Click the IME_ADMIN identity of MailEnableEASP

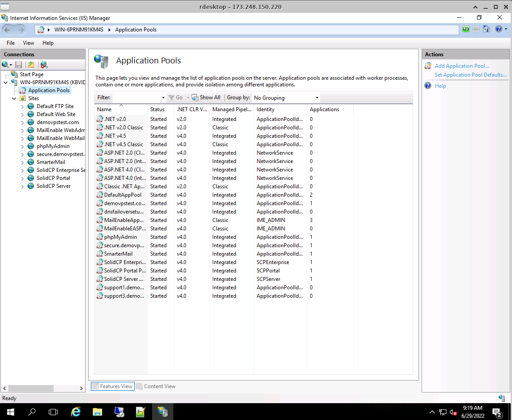click(271, 229)
